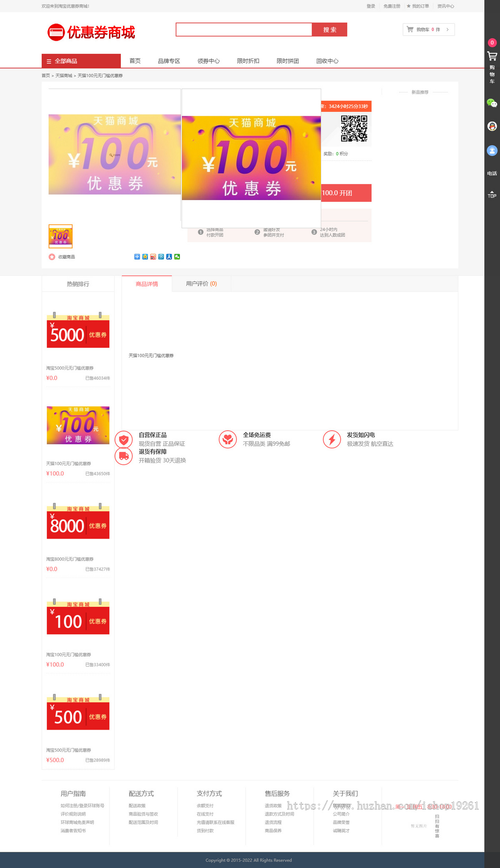This screenshot has height=868, width=500.
Task: Focus the search input field
Action: [x=244, y=30]
